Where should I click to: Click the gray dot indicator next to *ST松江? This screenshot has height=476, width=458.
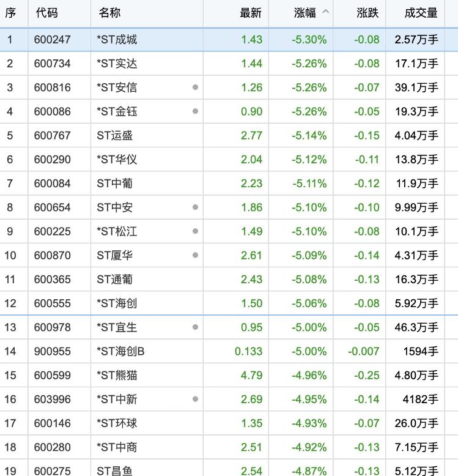coord(195,231)
